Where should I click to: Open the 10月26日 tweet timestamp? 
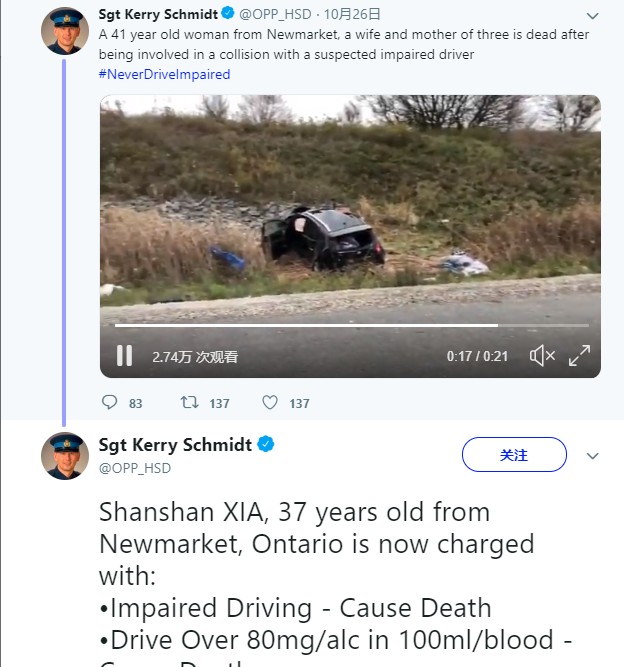pyautogui.click(x=352, y=15)
